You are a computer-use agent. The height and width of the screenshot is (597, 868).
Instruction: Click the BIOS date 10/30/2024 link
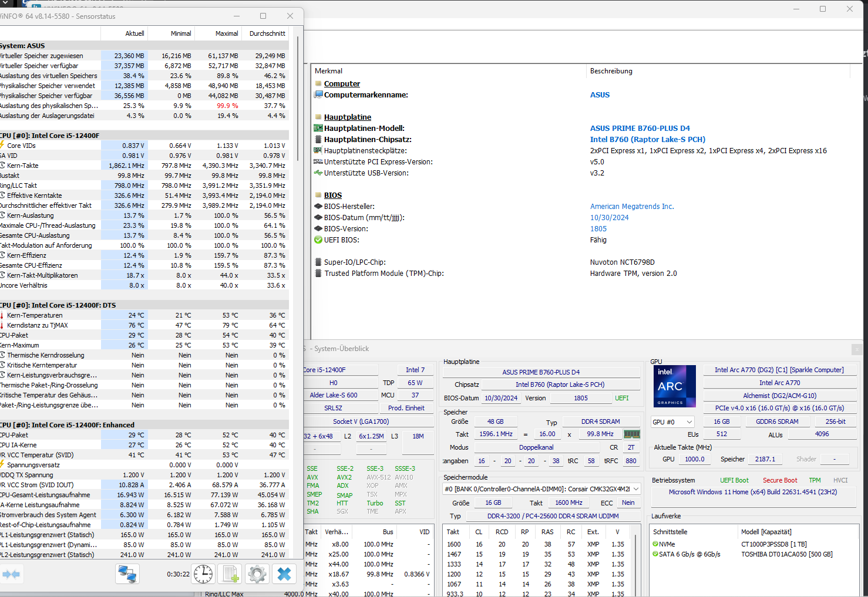(x=609, y=218)
